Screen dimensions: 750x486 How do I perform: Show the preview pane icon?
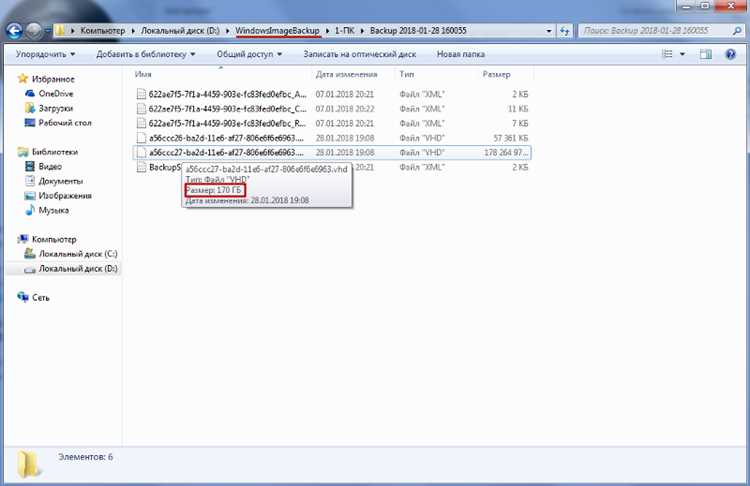706,54
